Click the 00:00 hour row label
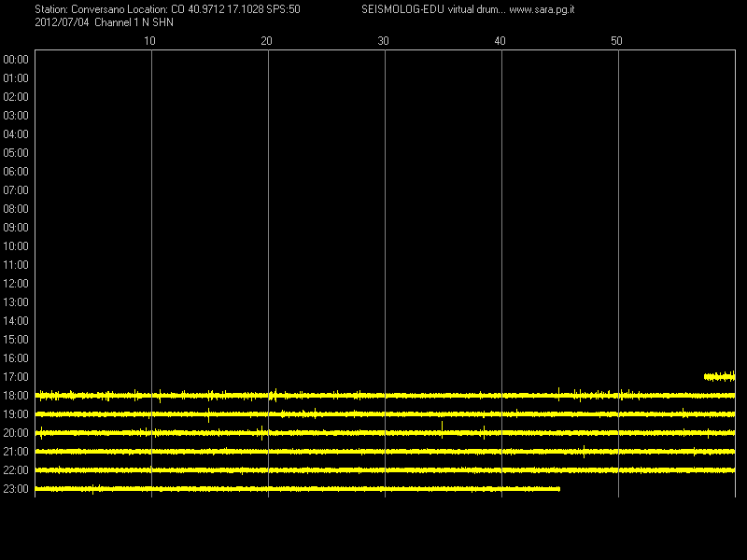 tap(16, 60)
